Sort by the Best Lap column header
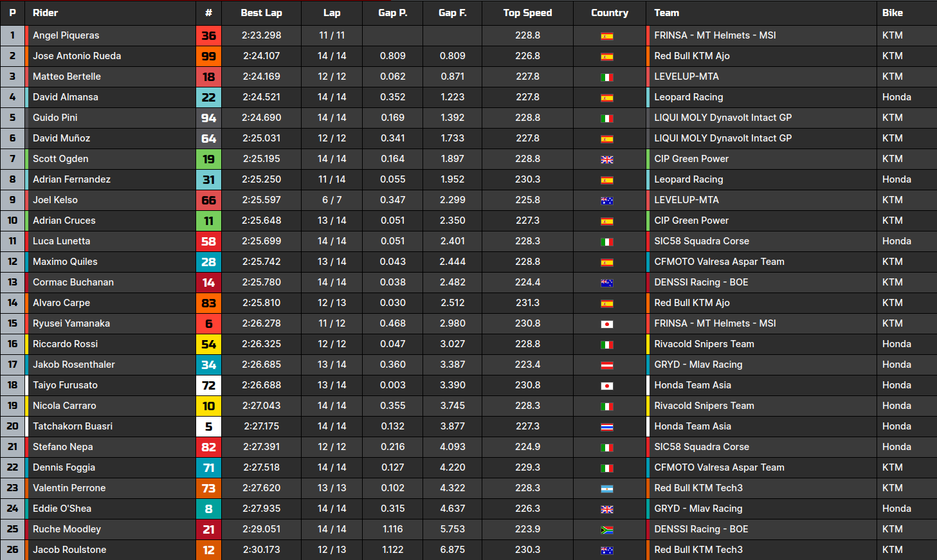The width and height of the screenshot is (937, 560). pyautogui.click(x=261, y=13)
